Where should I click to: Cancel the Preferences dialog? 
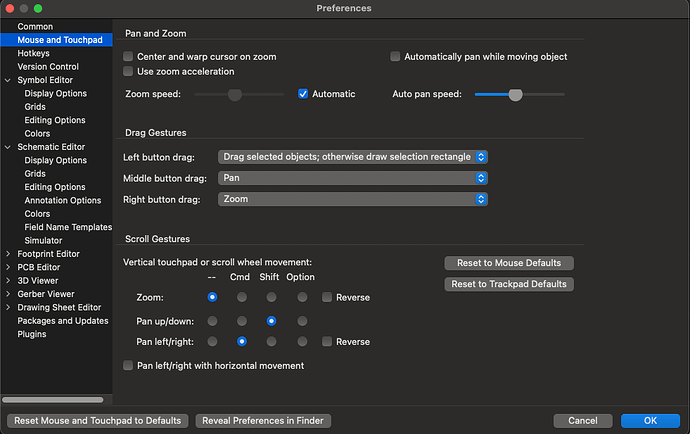pyautogui.click(x=583, y=420)
